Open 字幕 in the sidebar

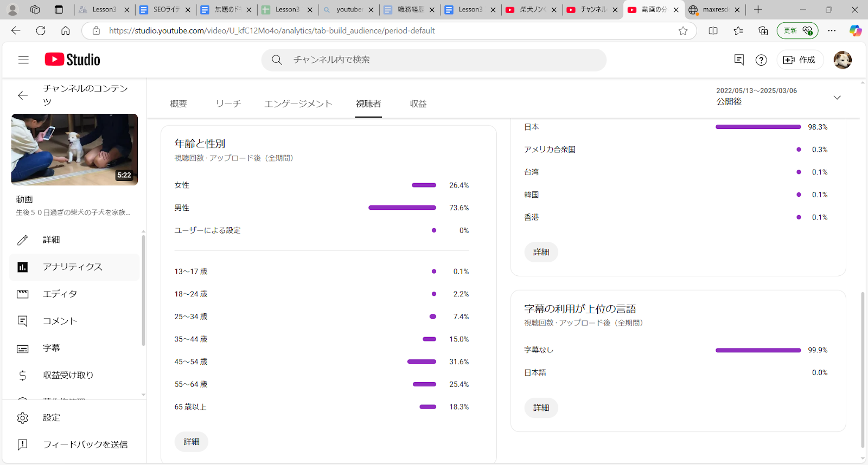pos(74,348)
